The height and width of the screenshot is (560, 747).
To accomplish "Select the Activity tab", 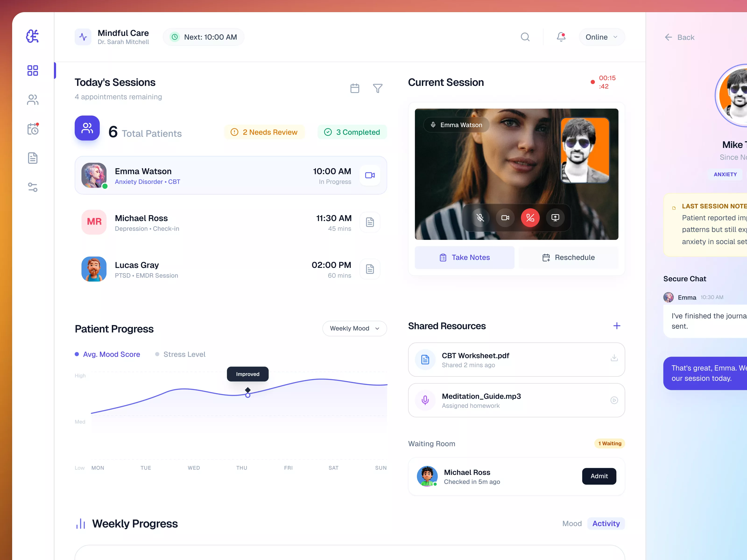I will (x=606, y=524).
